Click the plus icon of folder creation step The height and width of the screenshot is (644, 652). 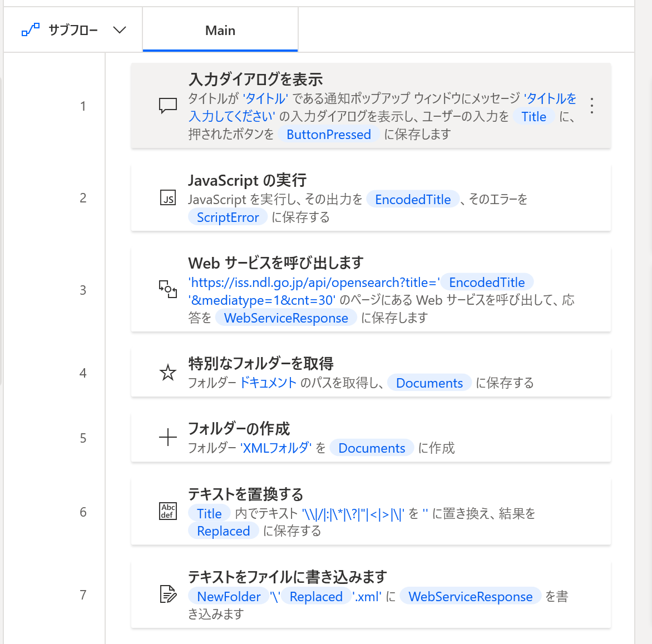pos(168,437)
